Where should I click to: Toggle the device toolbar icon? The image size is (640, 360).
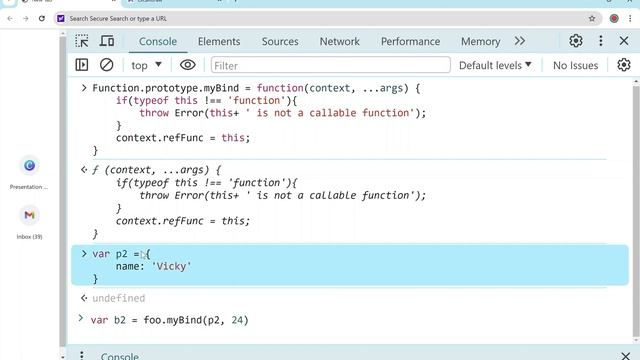107,41
